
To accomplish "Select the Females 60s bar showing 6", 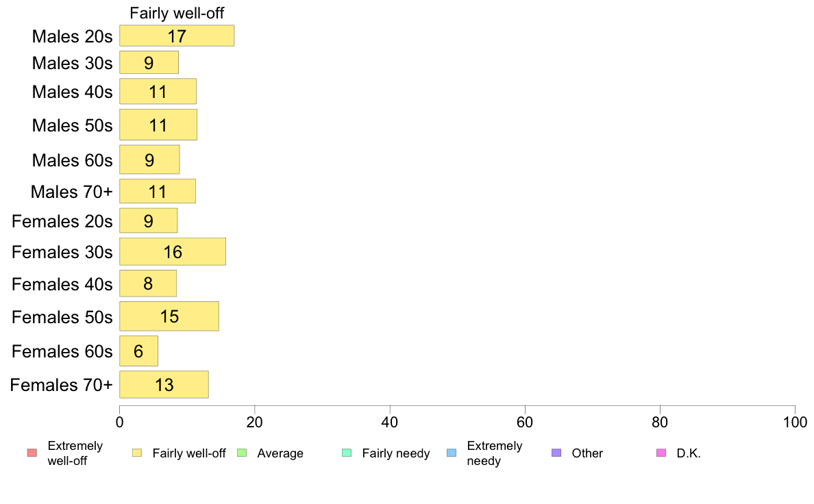I will point(138,351).
